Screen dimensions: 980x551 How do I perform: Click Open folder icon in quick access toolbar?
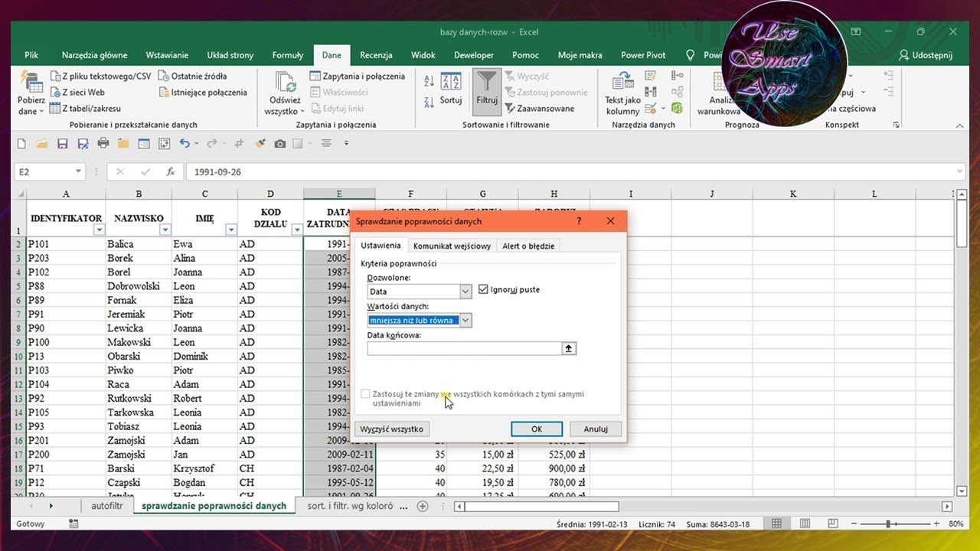pyautogui.click(x=41, y=143)
